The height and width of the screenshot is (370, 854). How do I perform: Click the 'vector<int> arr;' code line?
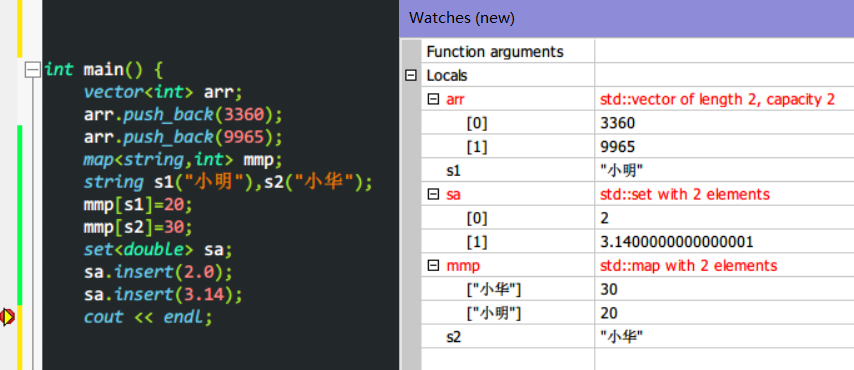click(162, 92)
